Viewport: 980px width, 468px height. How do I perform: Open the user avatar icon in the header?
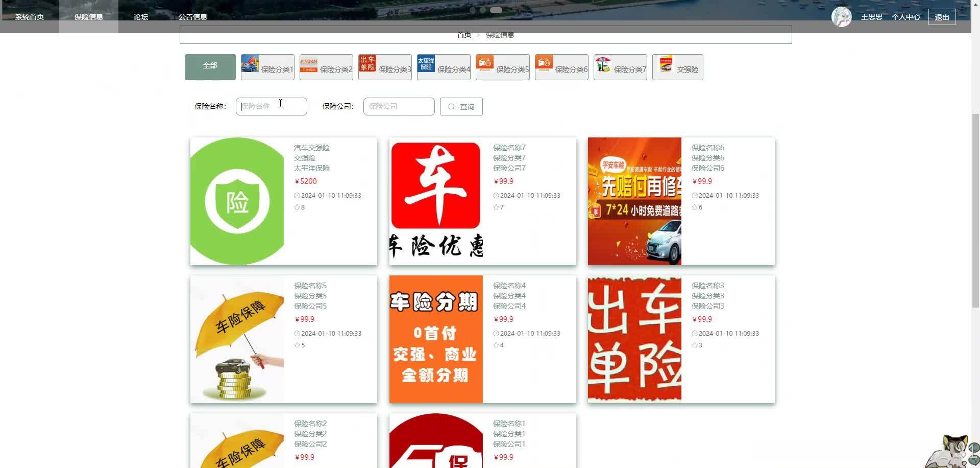click(x=841, y=16)
